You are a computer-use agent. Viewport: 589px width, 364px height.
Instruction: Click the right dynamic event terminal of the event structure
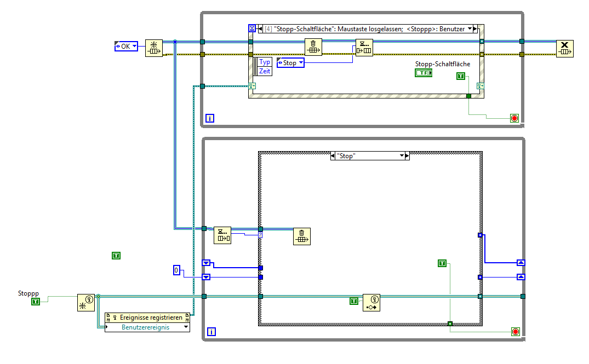click(481, 86)
